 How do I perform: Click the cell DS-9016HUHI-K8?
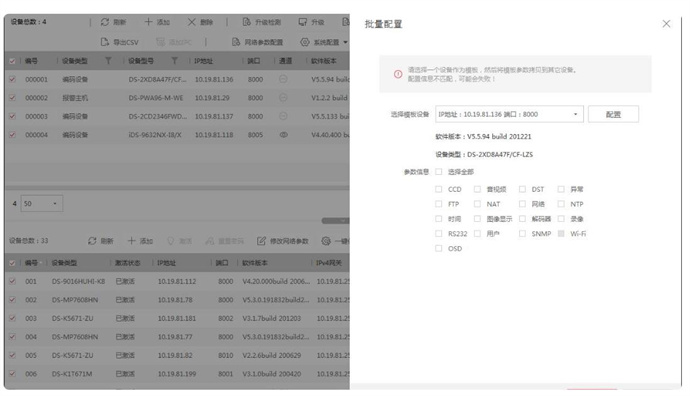click(78, 281)
